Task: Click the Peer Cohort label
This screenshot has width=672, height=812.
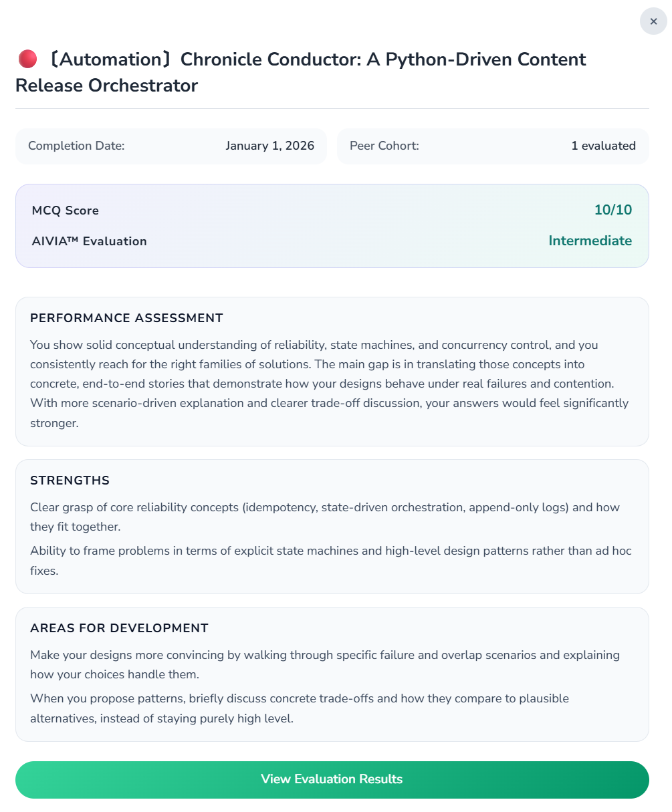Action: tap(384, 146)
